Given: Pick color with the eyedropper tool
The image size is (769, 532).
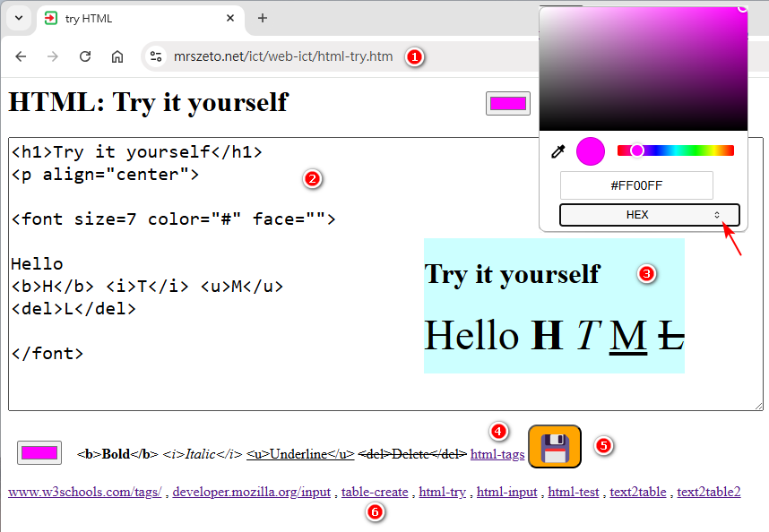Looking at the screenshot, I should coord(557,151).
